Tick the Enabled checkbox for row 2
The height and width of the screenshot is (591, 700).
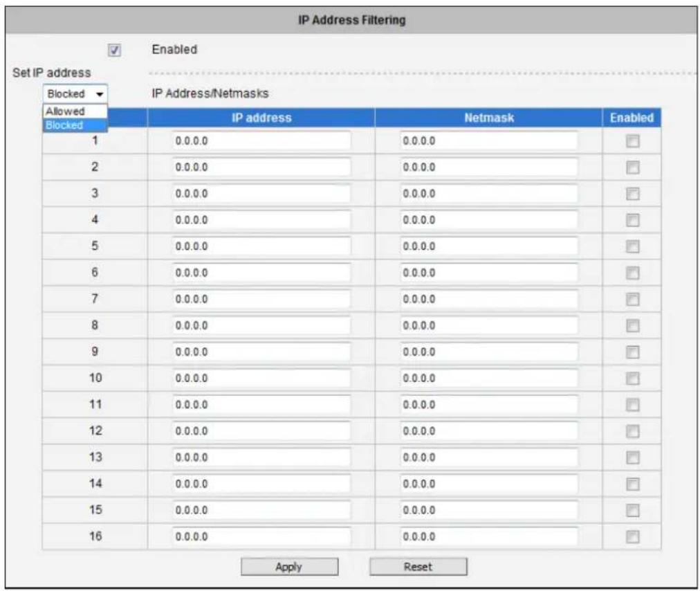pos(632,167)
